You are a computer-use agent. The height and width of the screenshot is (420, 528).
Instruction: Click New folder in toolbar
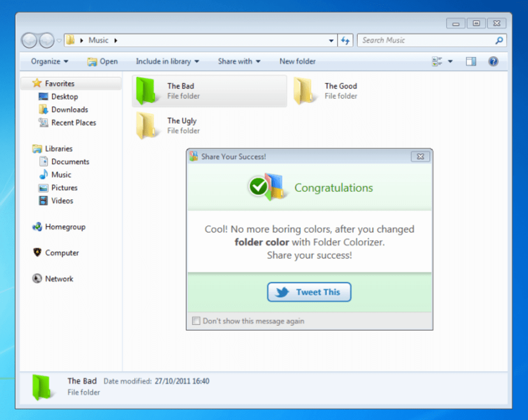[297, 61]
